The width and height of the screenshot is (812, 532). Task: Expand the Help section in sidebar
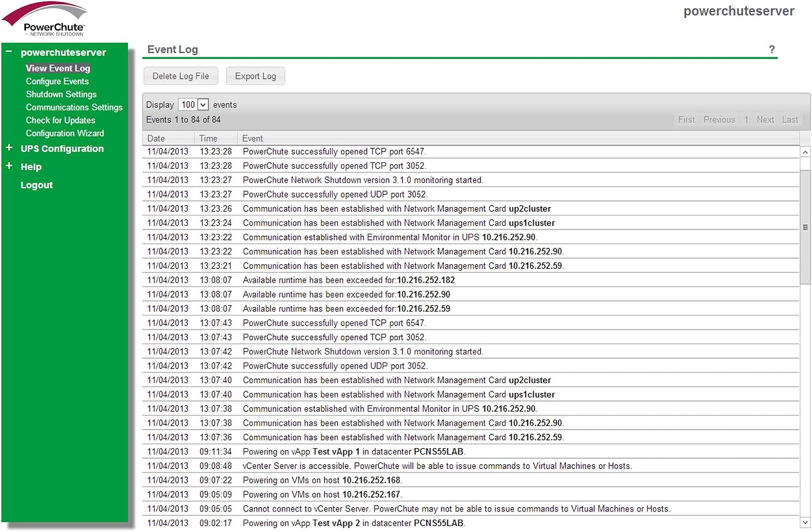pos(9,166)
